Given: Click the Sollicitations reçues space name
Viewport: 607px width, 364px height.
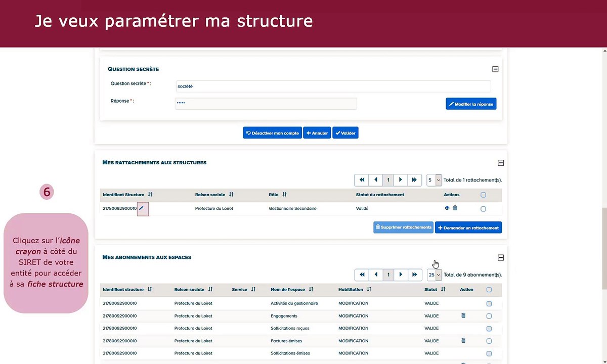Looking at the screenshot, I should click(x=290, y=328).
